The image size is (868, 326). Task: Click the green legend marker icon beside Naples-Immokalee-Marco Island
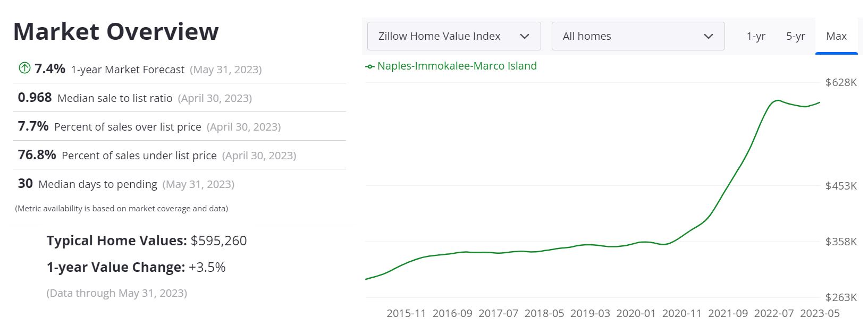tap(369, 66)
